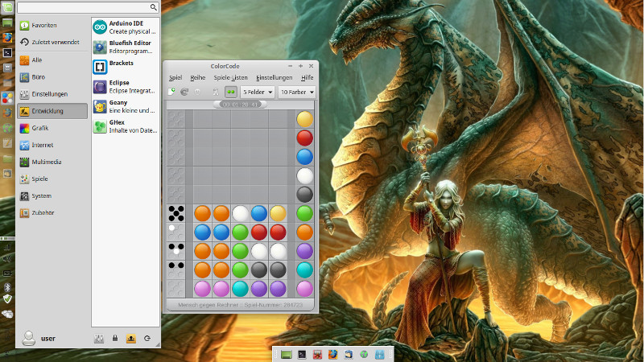This screenshot has height=362, width=644.
Task: Click the user avatar in menu footer
Action: (29, 338)
